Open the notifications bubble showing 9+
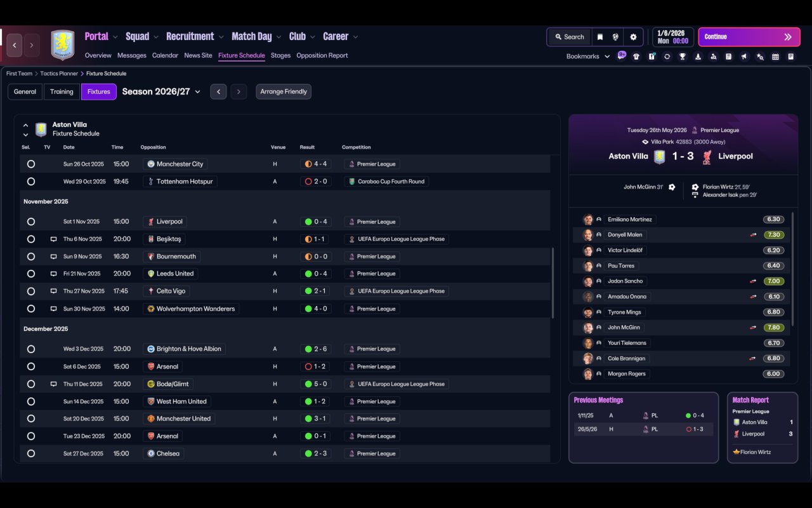The width and height of the screenshot is (812, 508). (x=622, y=55)
